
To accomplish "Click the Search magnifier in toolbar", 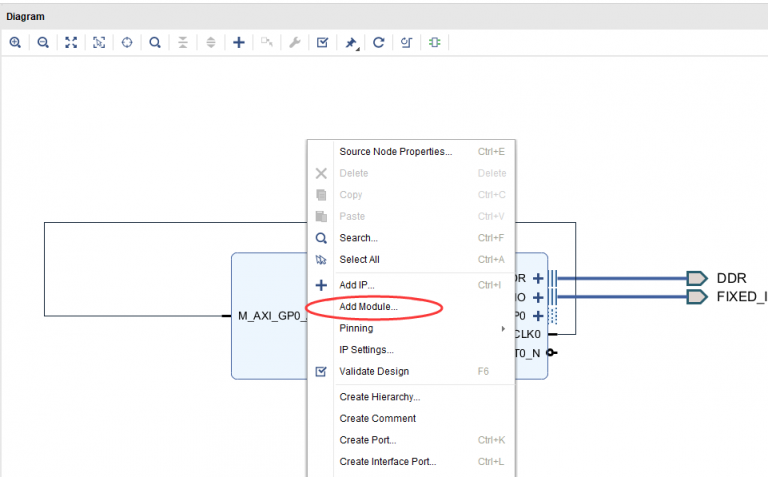I will click(x=155, y=43).
